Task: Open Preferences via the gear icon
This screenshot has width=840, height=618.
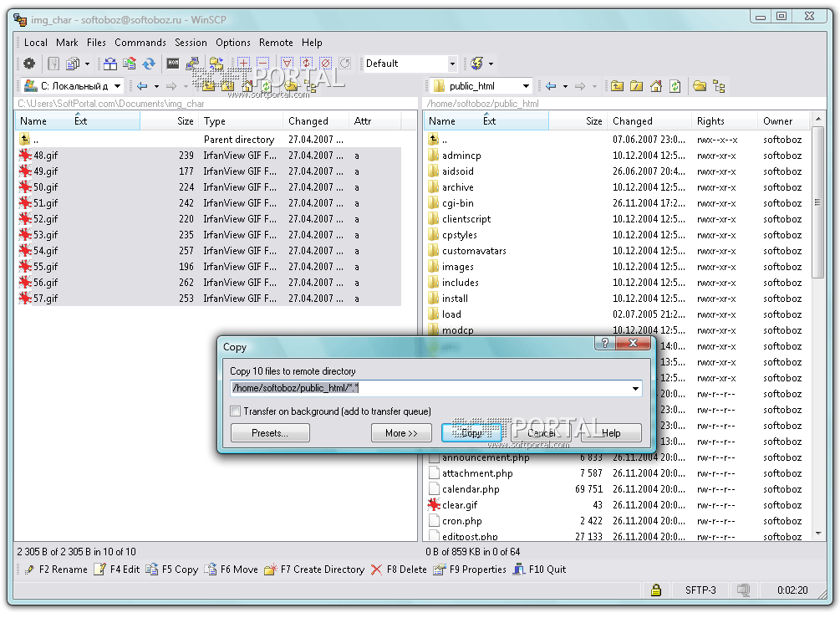Action: pos(29,64)
